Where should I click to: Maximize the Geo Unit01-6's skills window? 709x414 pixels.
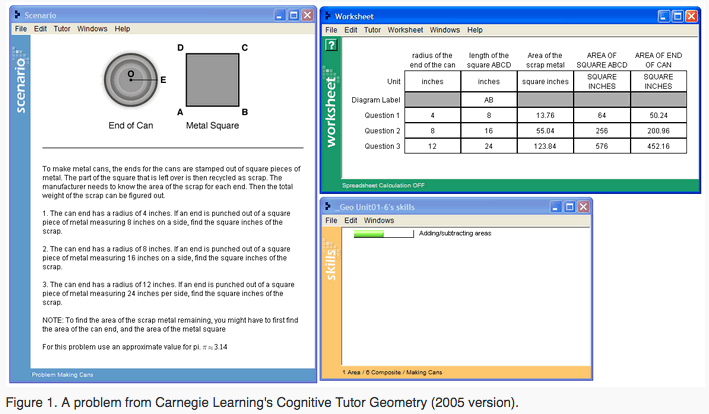click(570, 207)
